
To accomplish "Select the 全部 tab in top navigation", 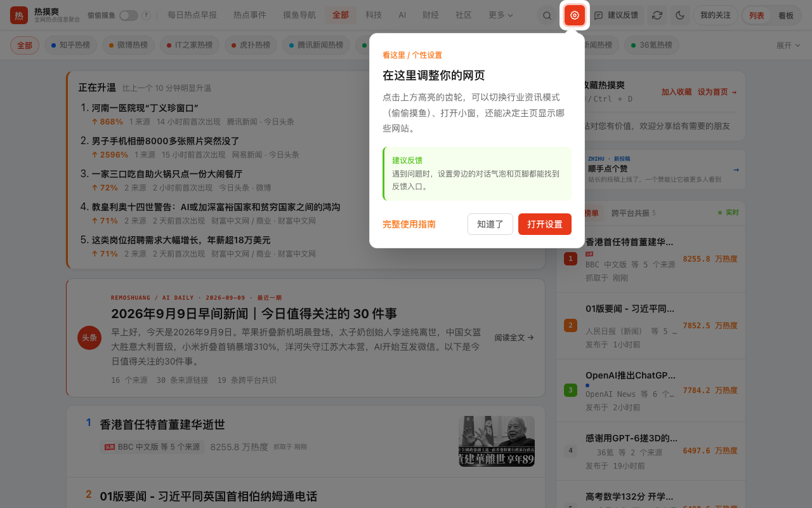I will tap(341, 15).
